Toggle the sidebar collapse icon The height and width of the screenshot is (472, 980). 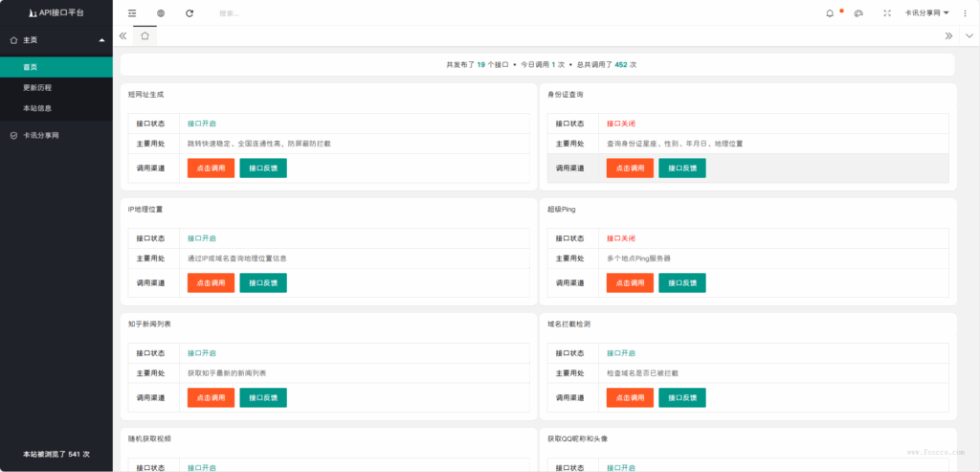coord(132,13)
